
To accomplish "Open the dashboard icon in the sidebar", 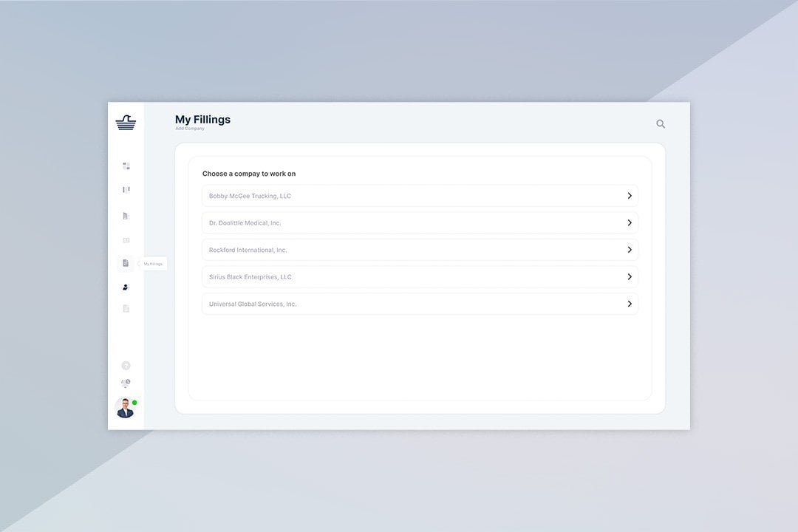I will tap(126, 166).
